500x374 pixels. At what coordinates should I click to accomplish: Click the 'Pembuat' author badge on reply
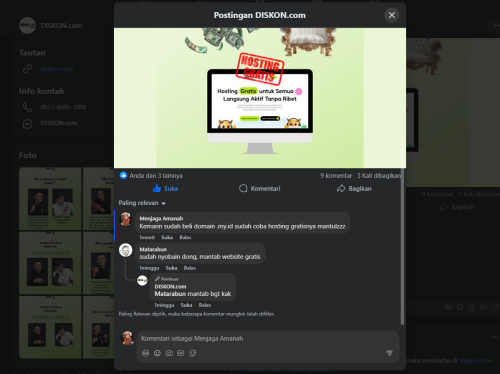pyautogui.click(x=166, y=279)
